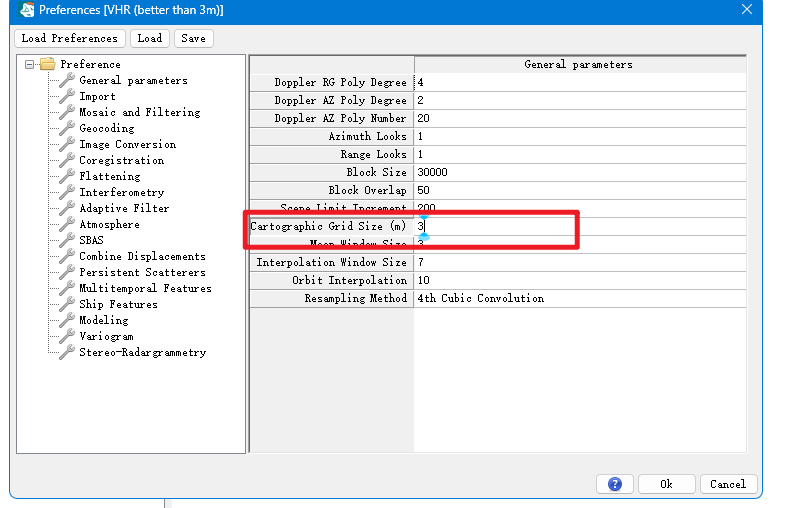Edit the Doppler AZ Poly Degree value
The image size is (795, 508).
pyautogui.click(x=580, y=100)
